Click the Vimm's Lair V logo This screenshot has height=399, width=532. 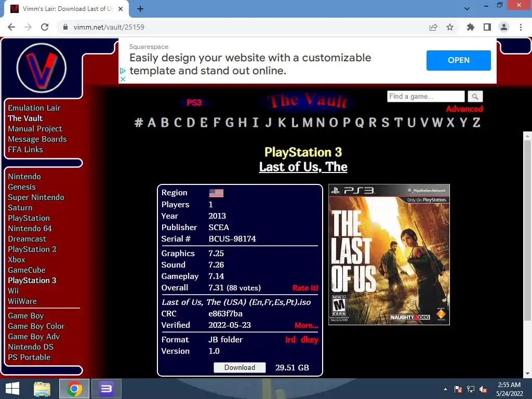coord(42,68)
